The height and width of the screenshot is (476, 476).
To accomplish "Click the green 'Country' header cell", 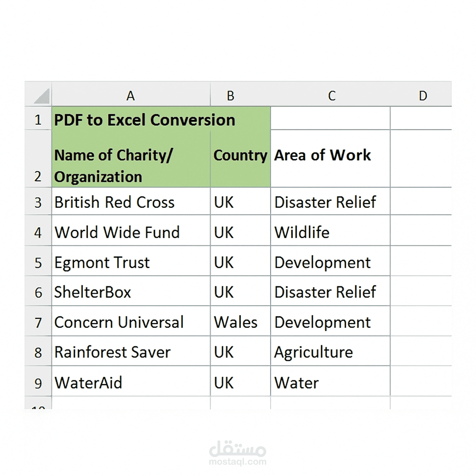I will [x=240, y=159].
